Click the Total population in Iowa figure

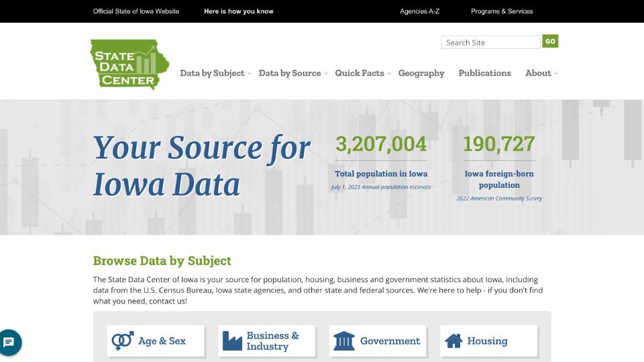(381, 144)
